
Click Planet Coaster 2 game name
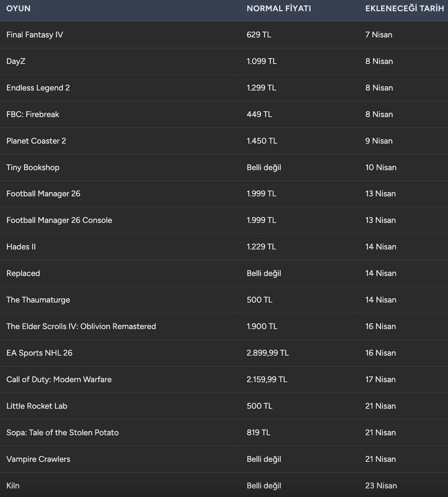[36, 141]
